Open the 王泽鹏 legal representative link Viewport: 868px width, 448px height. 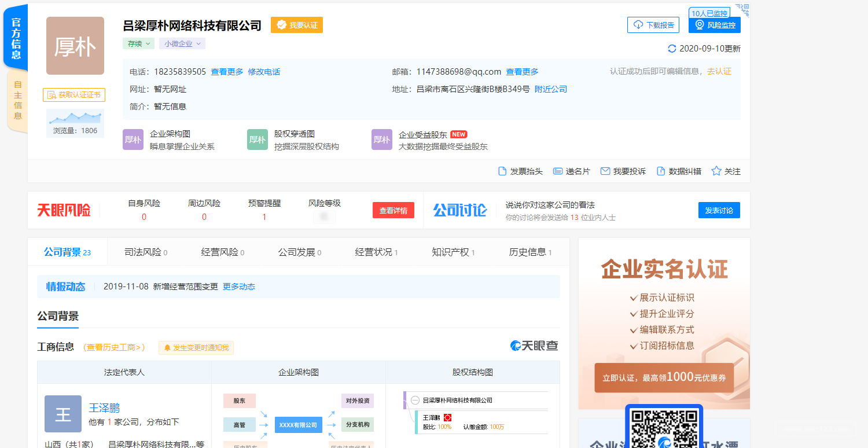click(x=104, y=408)
